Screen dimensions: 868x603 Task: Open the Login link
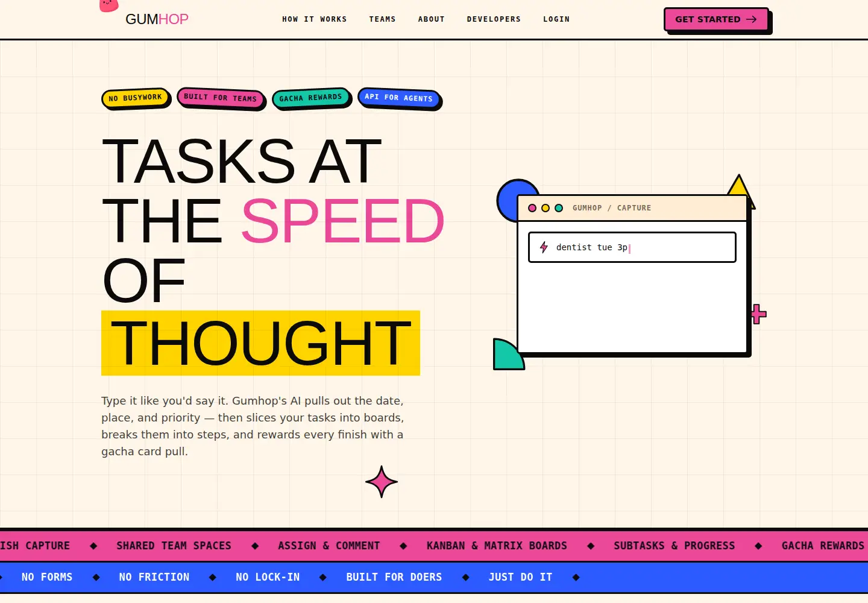[556, 19]
